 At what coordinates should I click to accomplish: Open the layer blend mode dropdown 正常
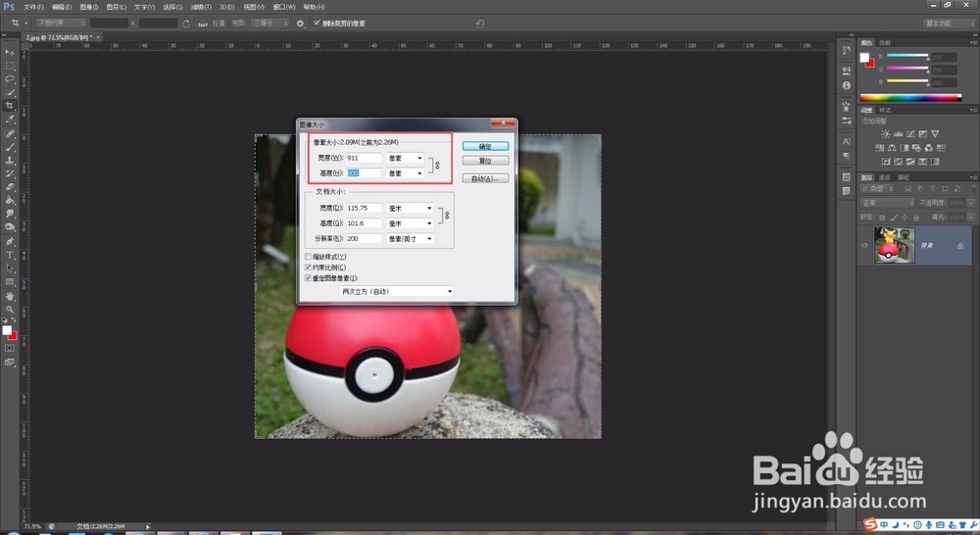coord(888,203)
